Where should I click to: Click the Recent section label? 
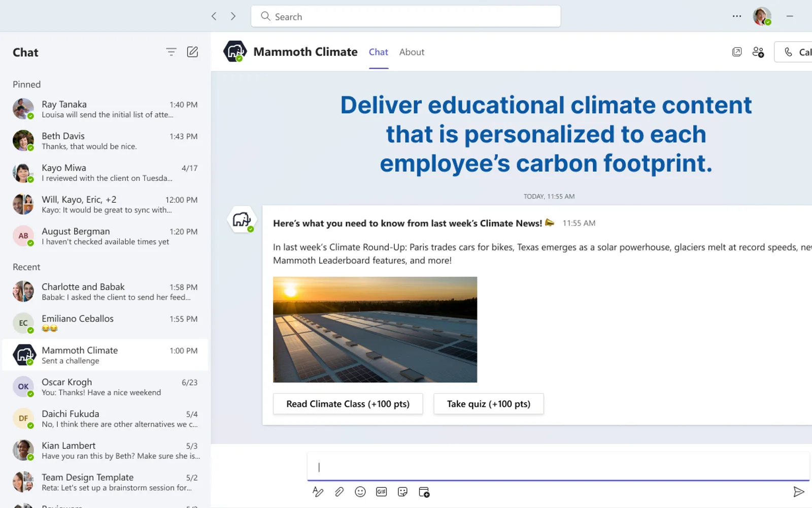[26, 267]
